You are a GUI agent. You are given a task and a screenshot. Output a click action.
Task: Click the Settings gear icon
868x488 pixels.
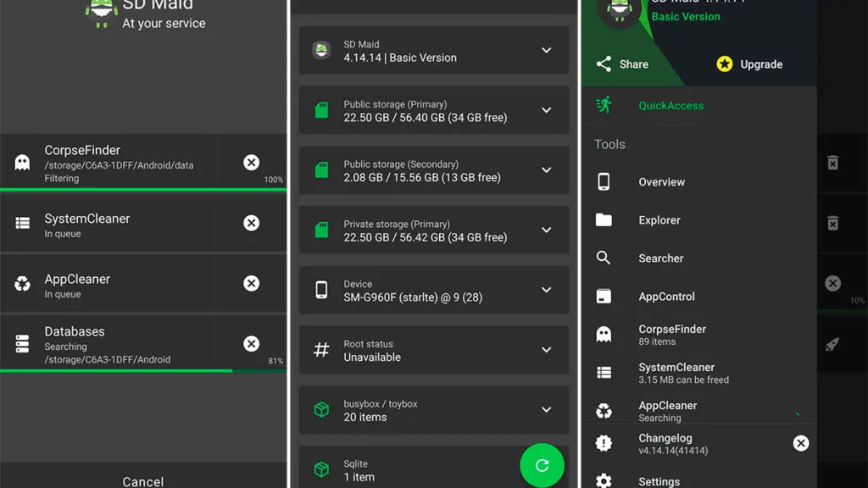click(604, 480)
